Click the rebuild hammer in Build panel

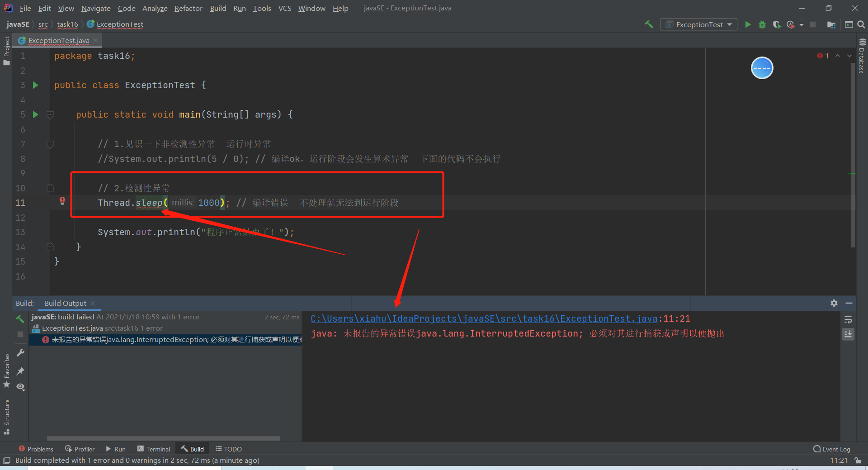pos(20,319)
